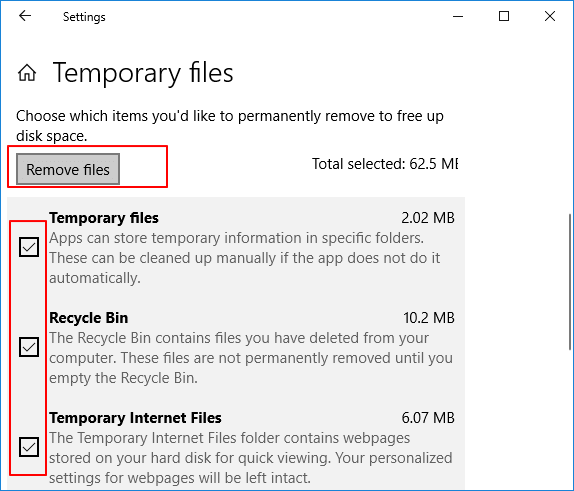Click the '10.2 MB' size value

pyautogui.click(x=429, y=318)
